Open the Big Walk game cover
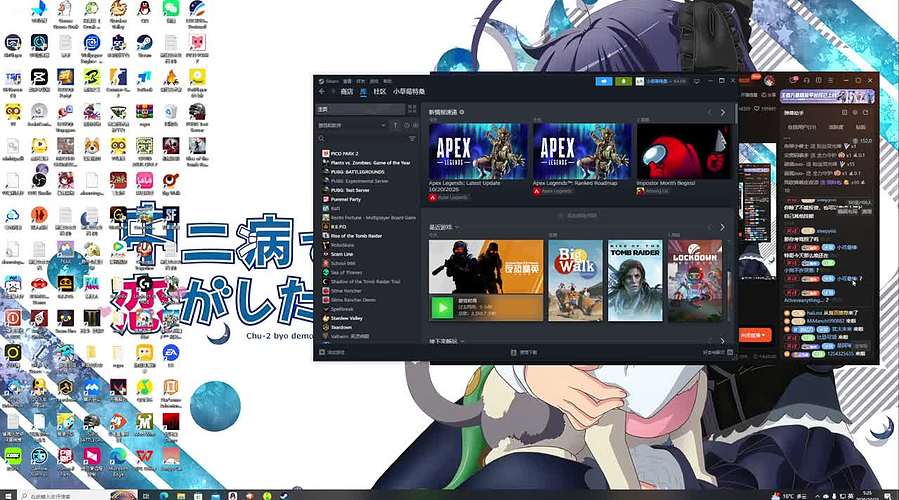The height and width of the screenshot is (500, 899). pos(575,280)
